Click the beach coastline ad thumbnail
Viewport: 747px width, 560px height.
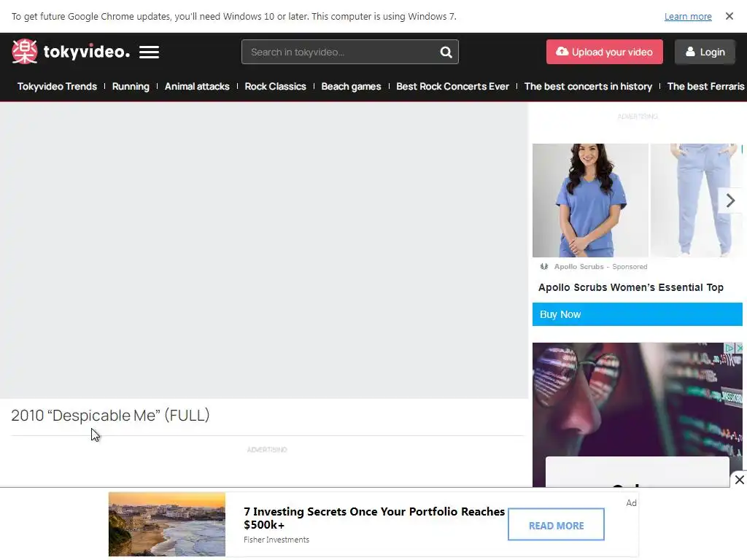[x=167, y=524]
